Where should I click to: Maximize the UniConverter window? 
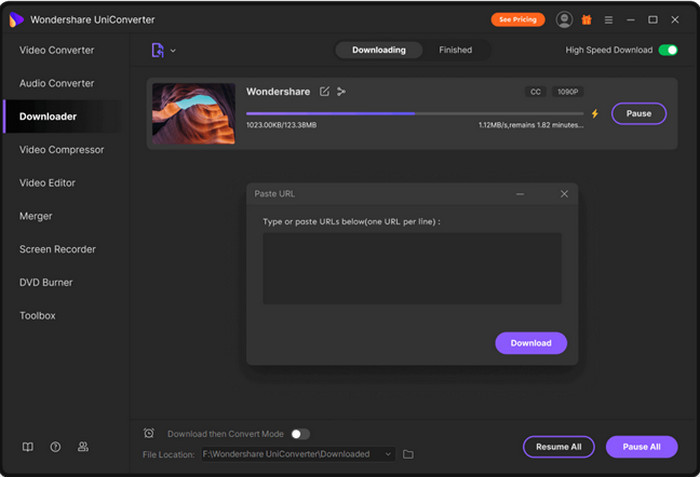(x=653, y=20)
